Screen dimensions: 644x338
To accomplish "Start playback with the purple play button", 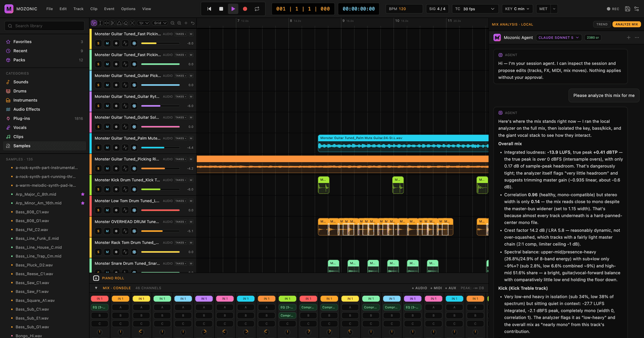I will pos(233,9).
